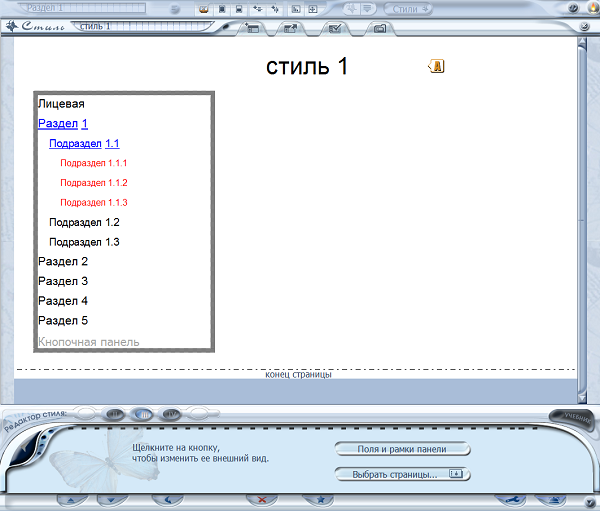Select the middle mode button in style editor

click(142, 413)
